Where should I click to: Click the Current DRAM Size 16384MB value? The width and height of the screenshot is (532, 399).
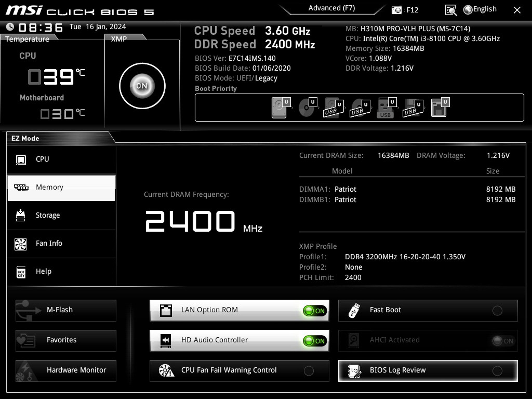(x=393, y=155)
